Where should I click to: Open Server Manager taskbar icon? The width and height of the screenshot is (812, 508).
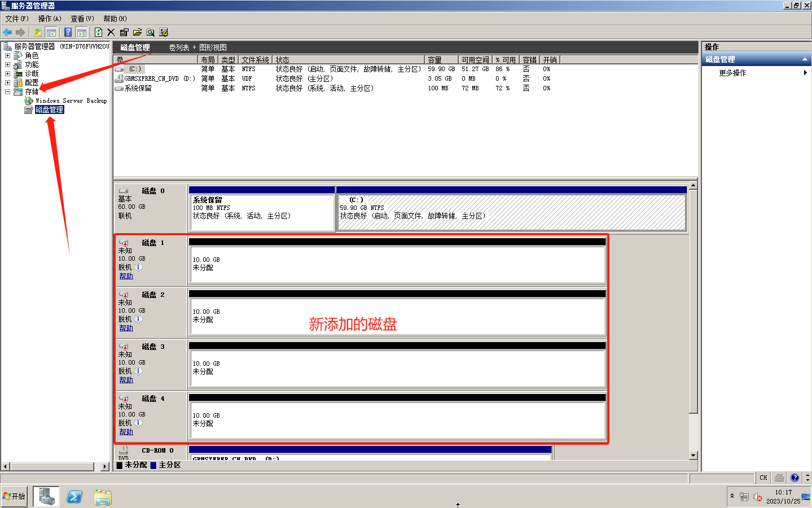tap(46, 497)
